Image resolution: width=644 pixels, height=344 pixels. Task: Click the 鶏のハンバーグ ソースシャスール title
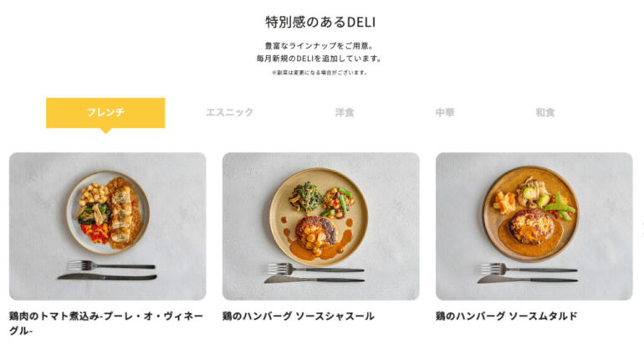click(x=299, y=316)
